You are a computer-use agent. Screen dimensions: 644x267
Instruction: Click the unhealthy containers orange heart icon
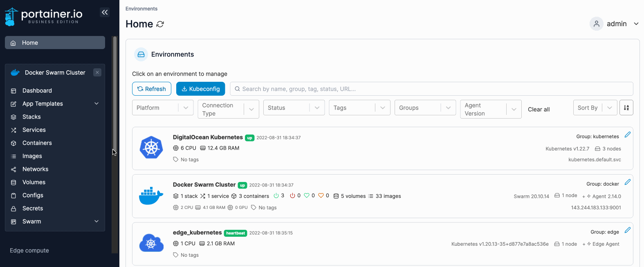(321, 196)
